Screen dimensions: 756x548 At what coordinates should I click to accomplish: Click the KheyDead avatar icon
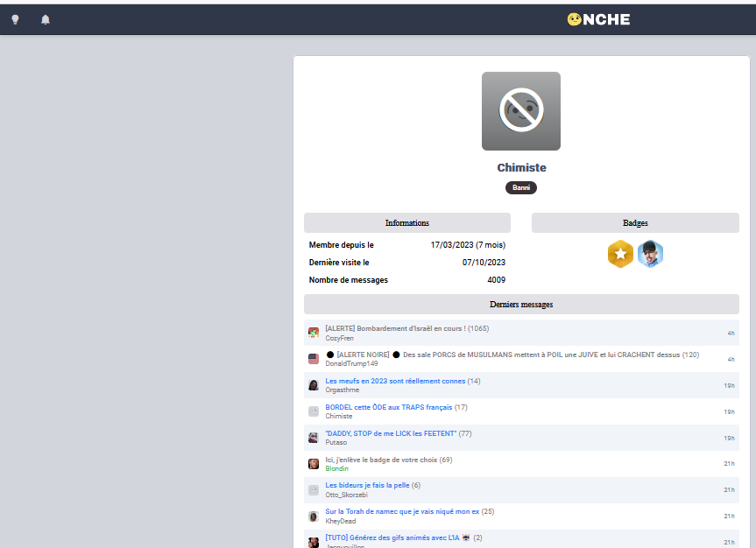(314, 516)
